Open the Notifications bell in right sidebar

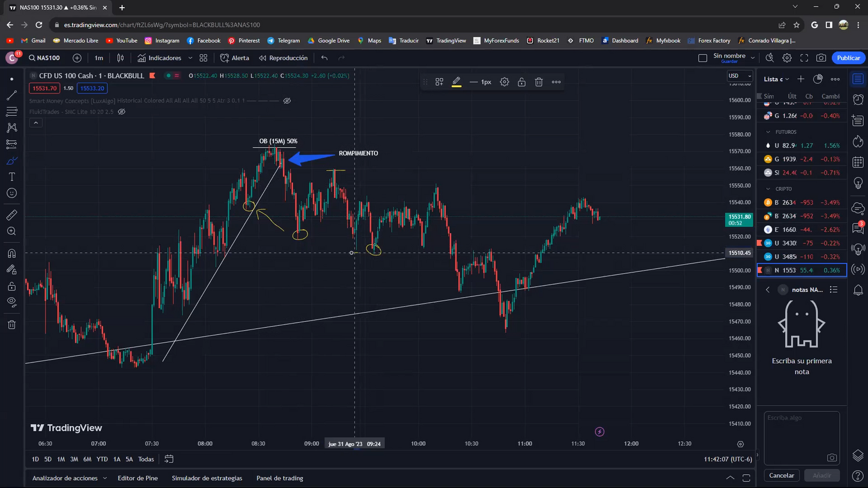(858, 290)
